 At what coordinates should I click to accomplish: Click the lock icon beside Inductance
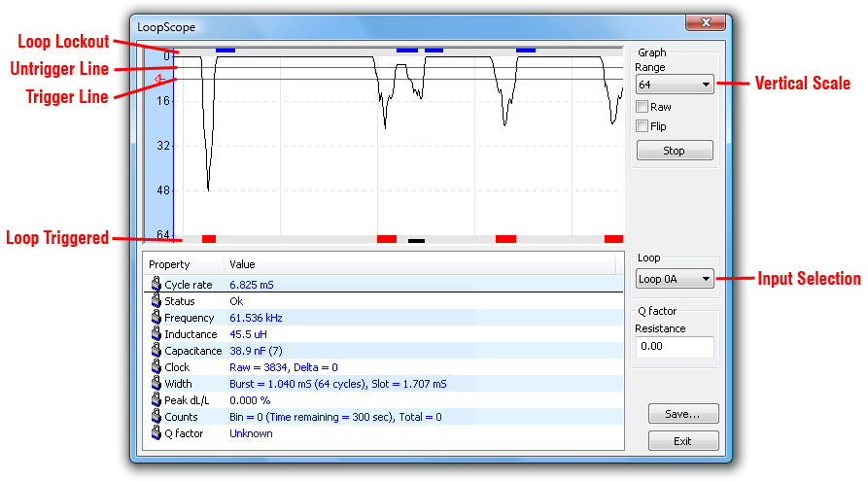[156, 333]
